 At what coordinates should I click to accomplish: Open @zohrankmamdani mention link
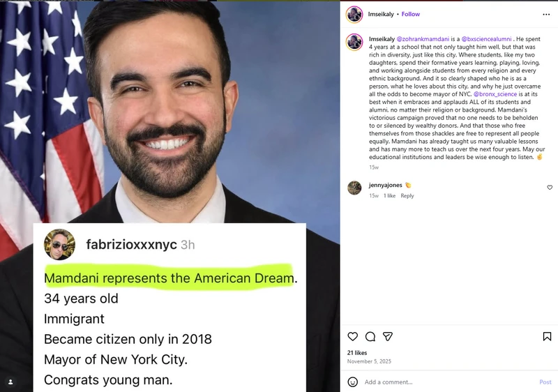423,39
